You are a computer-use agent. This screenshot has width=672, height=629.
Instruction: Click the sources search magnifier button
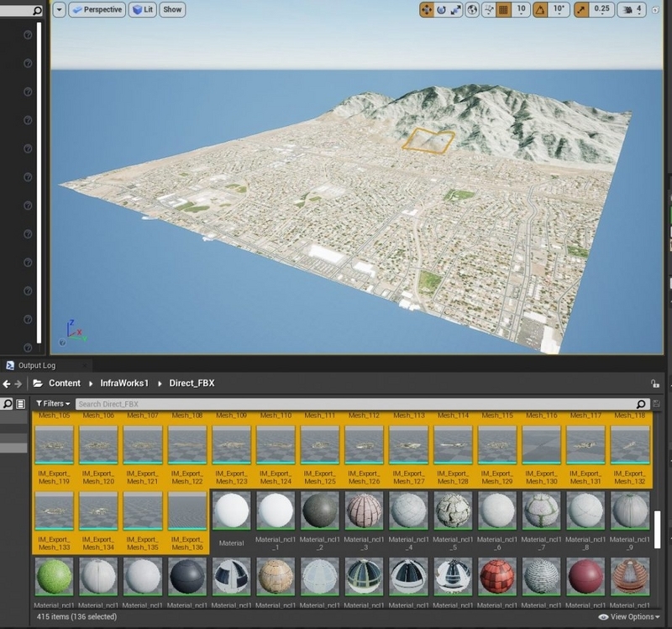pyautogui.click(x=8, y=404)
